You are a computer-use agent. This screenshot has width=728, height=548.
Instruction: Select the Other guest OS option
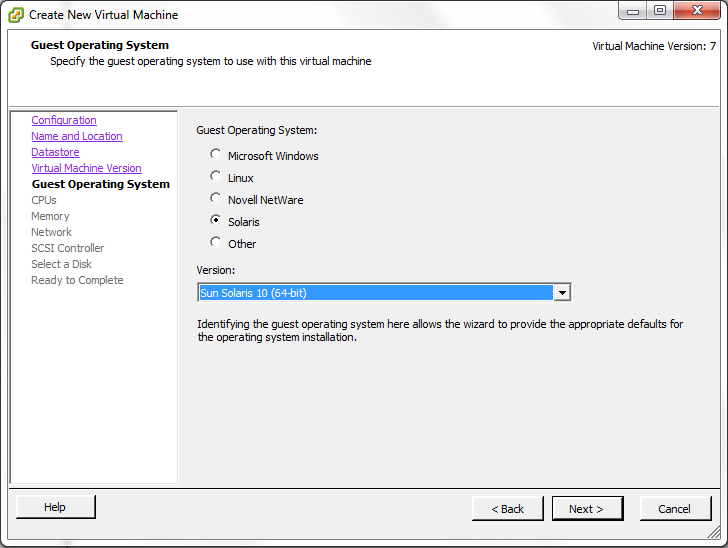tap(215, 242)
